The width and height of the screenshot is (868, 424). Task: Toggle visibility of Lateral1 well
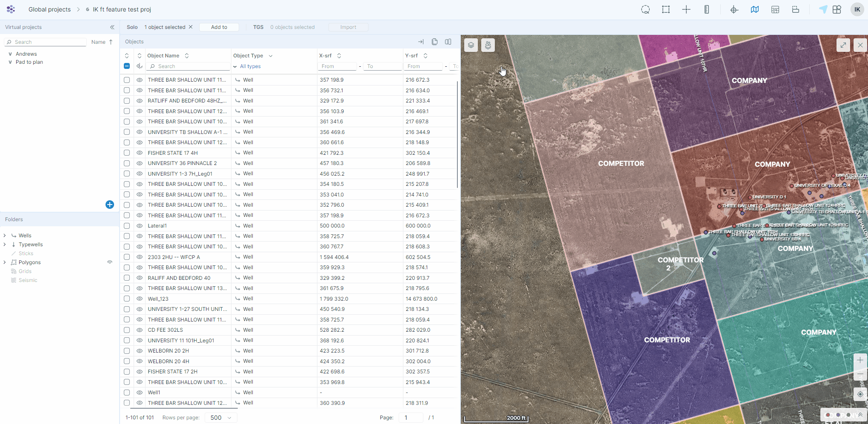point(140,226)
